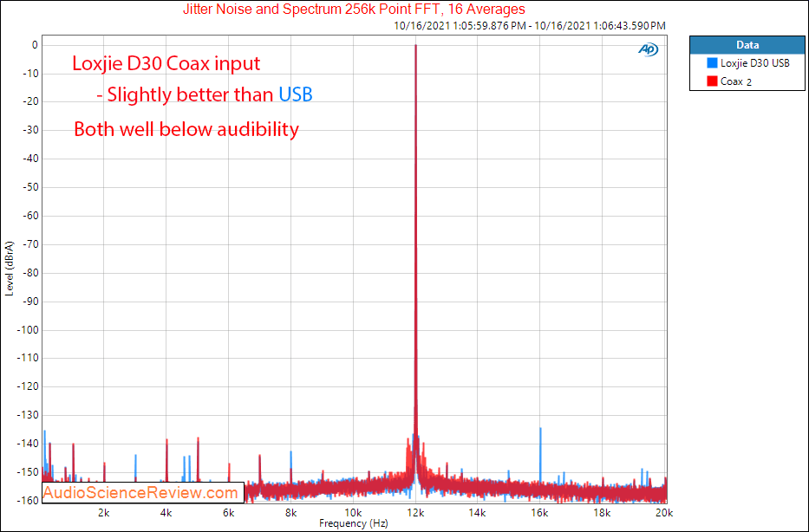
Task: Click the tall blue USB spike at 16k
Action: pyautogui.click(x=540, y=454)
